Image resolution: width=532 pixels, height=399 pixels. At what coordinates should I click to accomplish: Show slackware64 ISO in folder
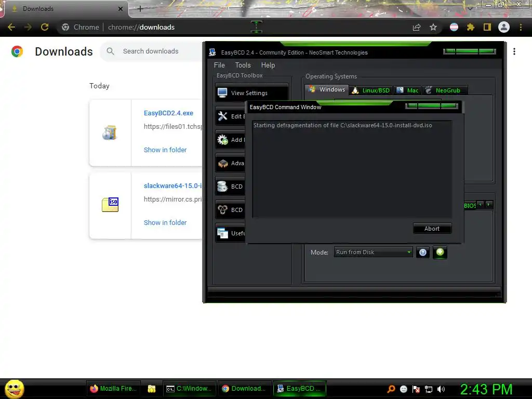point(165,222)
